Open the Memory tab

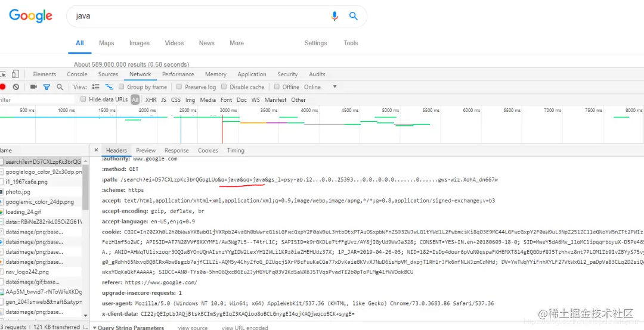click(216, 74)
